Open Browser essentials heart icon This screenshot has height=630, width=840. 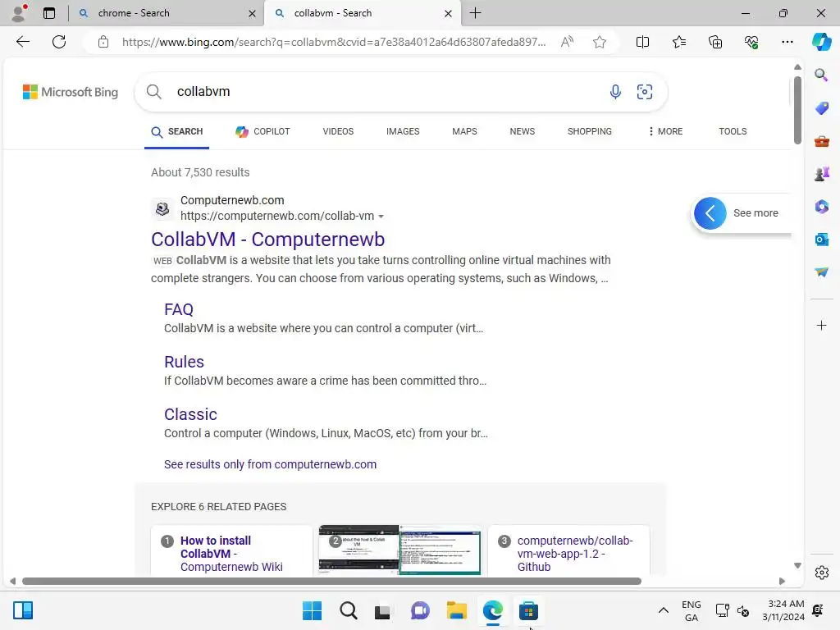click(x=751, y=42)
